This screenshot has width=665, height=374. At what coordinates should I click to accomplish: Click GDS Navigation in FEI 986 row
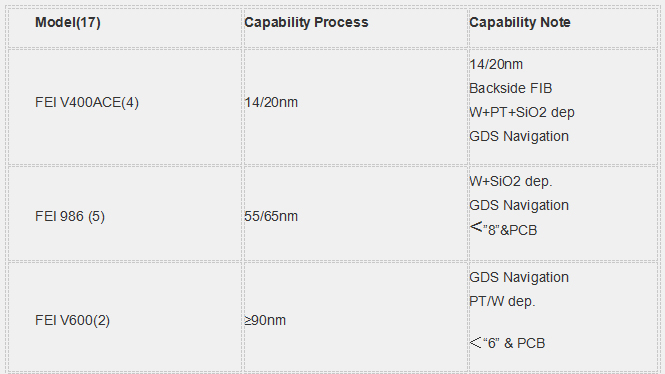click(x=519, y=205)
